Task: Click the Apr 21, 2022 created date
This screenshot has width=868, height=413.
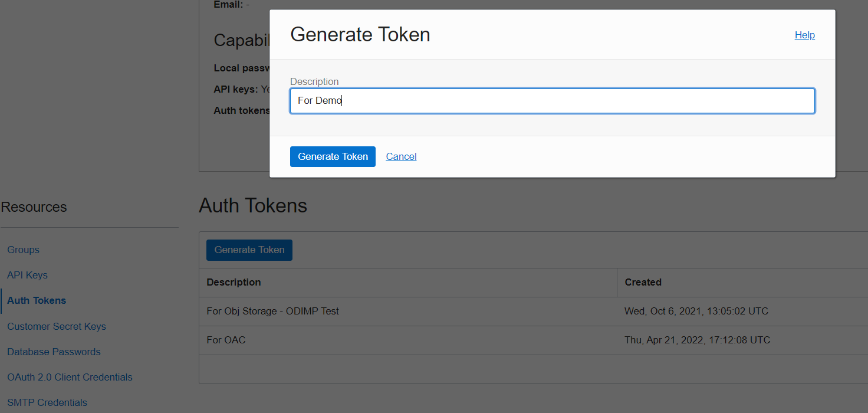Action: pos(697,340)
